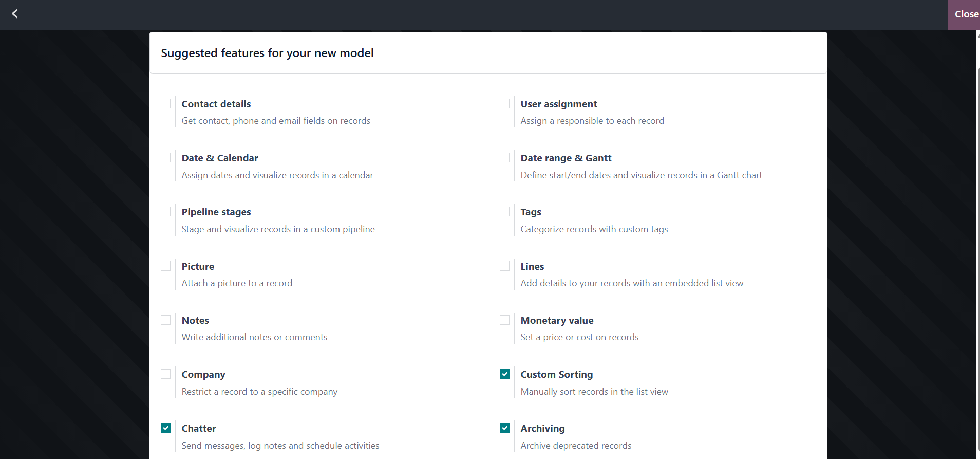Click the vertical scrollbar on right
Viewport: 980px width, 459px height.
click(978, 257)
